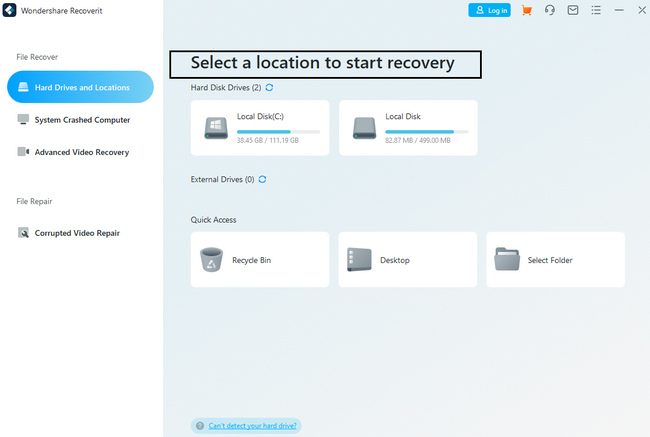Click the monitor icon beside System Crashed Computer
The height and width of the screenshot is (437, 650).
coord(23,119)
